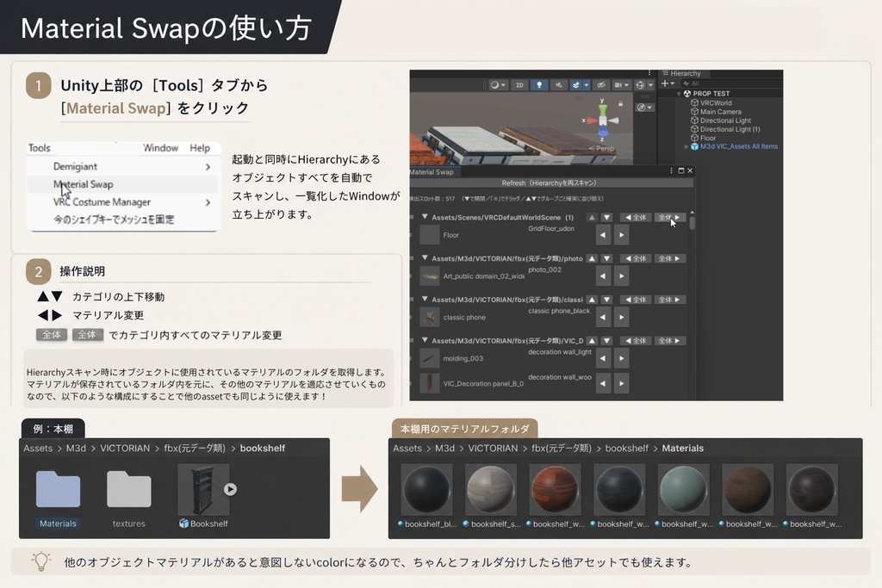The image size is (882, 588).
Task: Select VRCWorld in Hierarchy
Action: (716, 102)
